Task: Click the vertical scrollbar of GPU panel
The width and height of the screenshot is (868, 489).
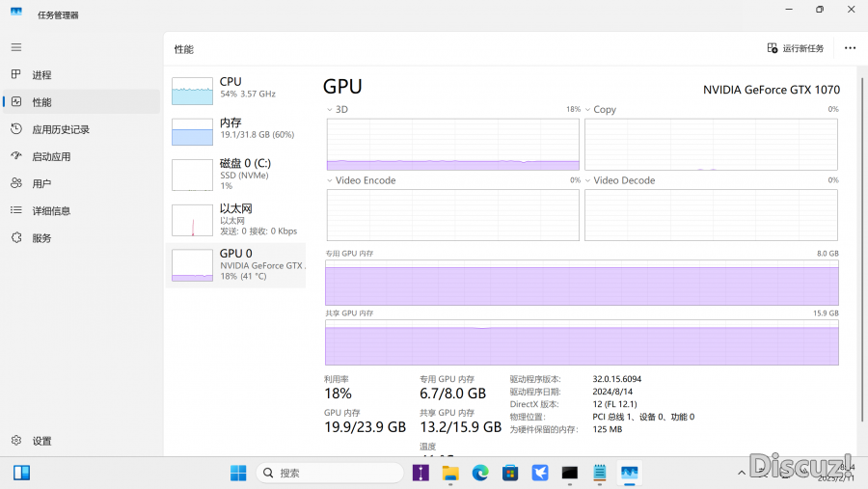Action: (x=862, y=249)
